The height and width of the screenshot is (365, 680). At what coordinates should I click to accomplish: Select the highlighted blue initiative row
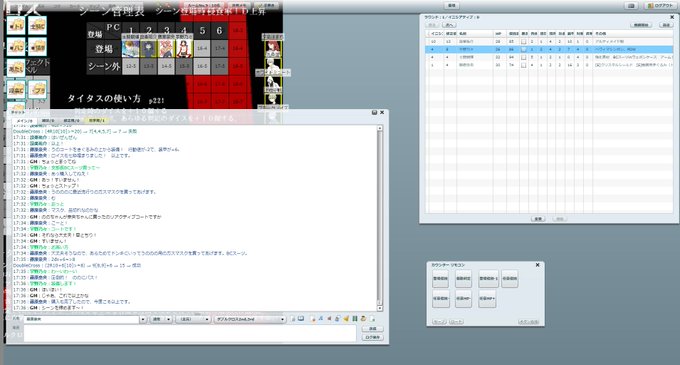(x=549, y=49)
